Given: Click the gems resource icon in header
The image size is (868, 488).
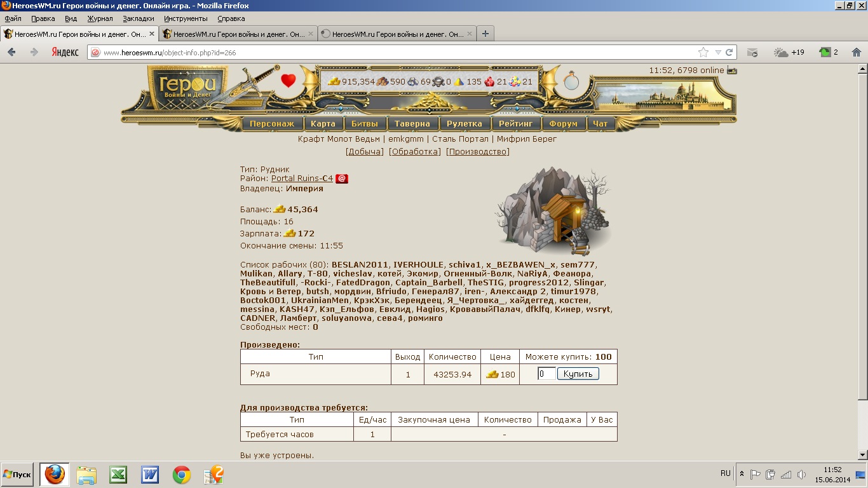Looking at the screenshot, I should coord(515,81).
